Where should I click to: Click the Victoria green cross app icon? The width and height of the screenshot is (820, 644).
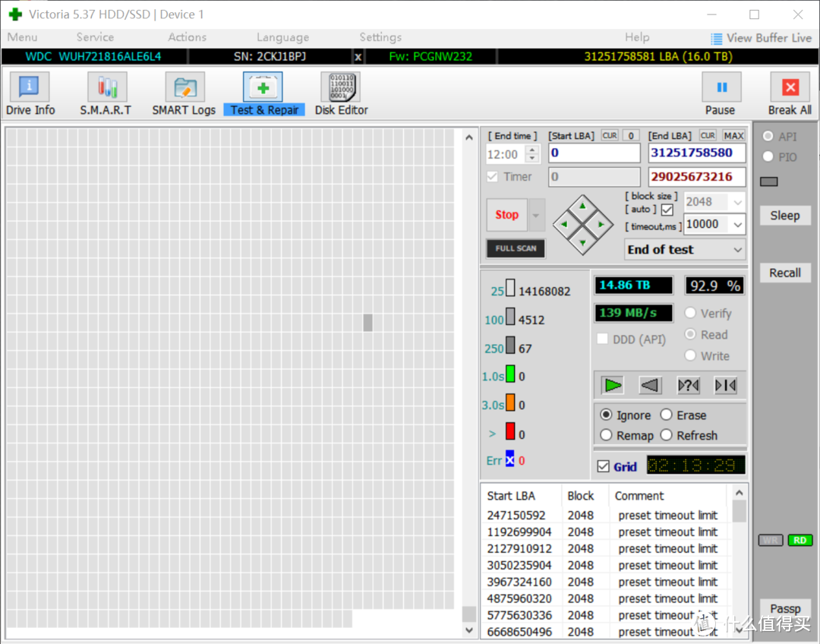pos(15,14)
